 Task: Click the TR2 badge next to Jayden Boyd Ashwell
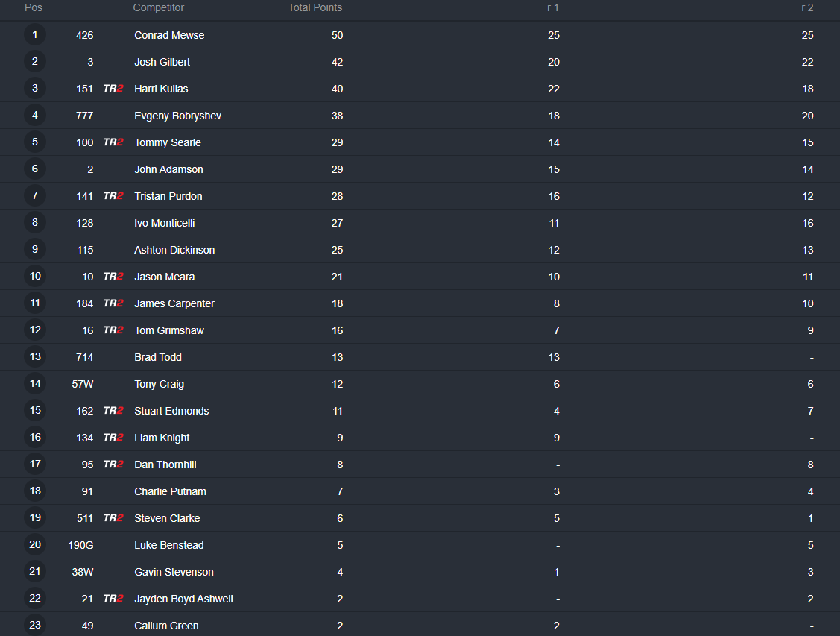(x=113, y=598)
